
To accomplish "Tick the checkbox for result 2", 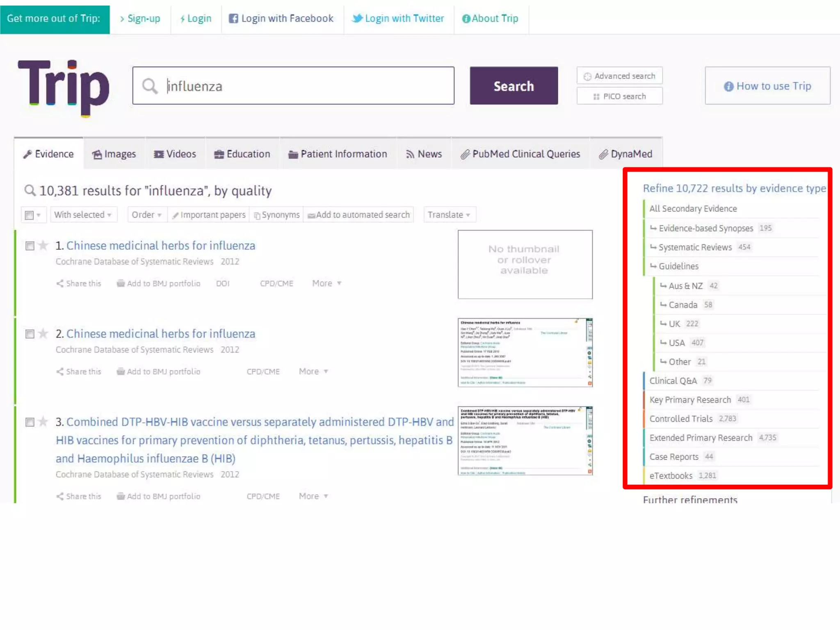I will coord(30,334).
